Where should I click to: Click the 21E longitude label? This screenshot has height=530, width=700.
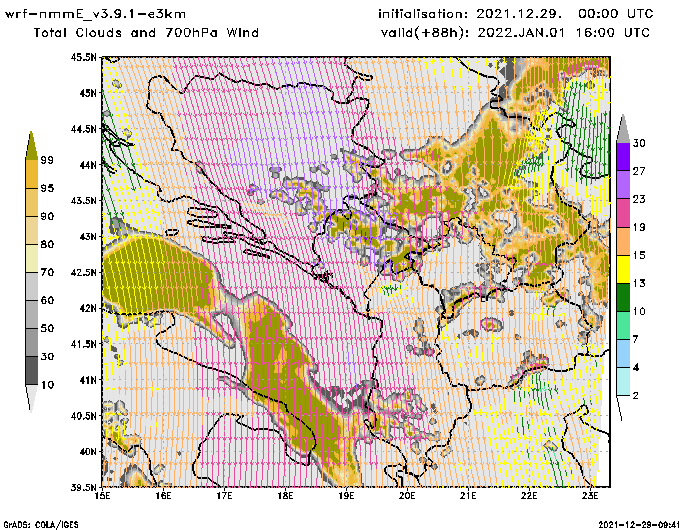pyautogui.click(x=468, y=496)
